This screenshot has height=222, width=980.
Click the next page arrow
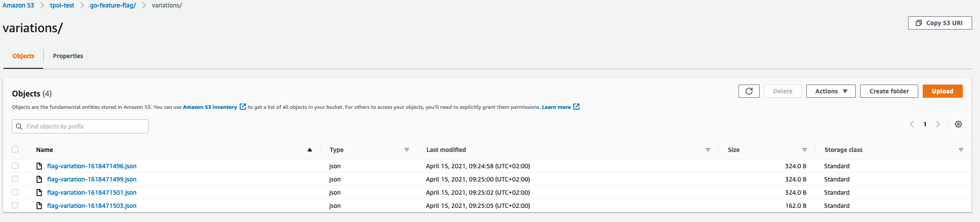pos(938,124)
